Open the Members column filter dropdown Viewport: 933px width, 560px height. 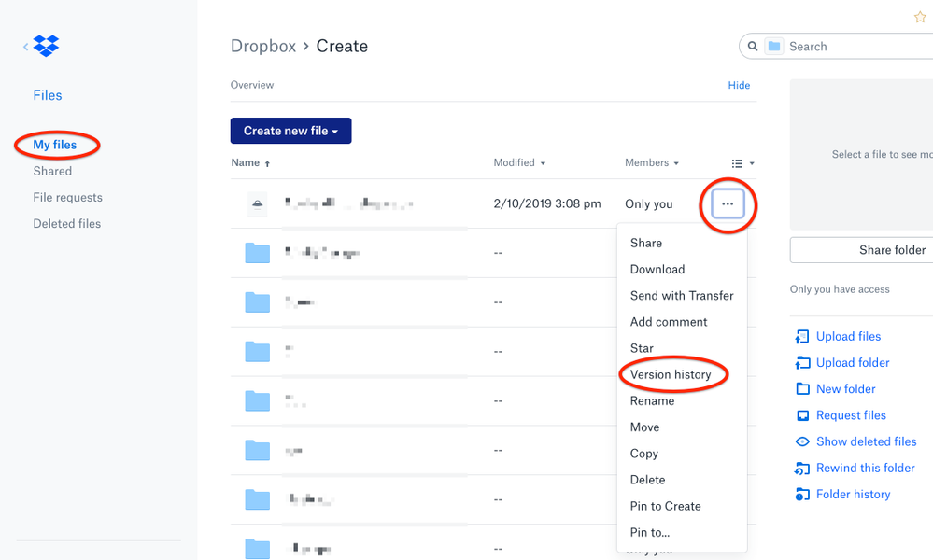pyautogui.click(x=652, y=162)
